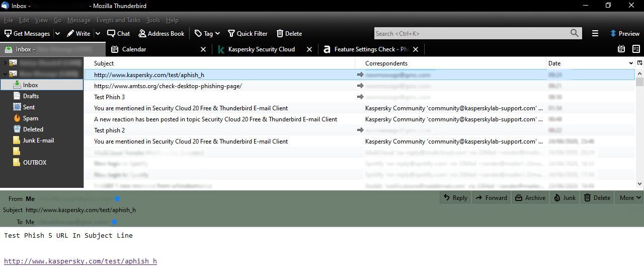
Task: Star the From sender contact
Action: point(117,199)
